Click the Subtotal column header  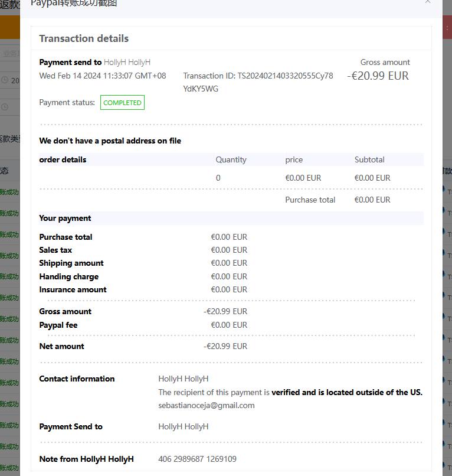point(369,159)
